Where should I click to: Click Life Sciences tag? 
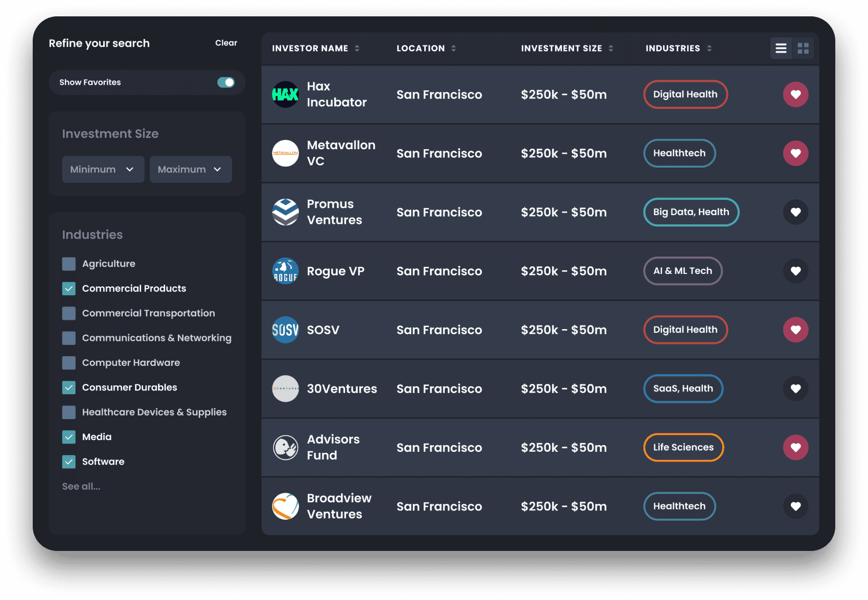683,447
